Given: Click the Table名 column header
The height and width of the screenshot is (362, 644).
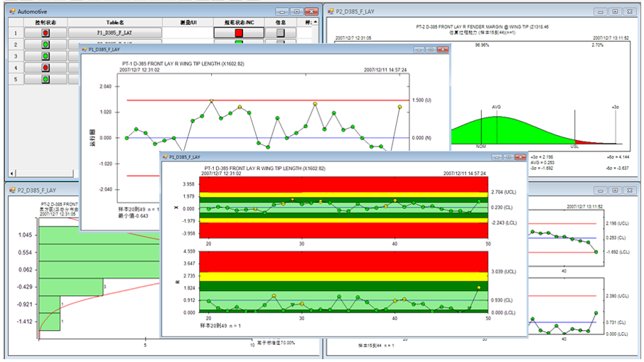Looking at the screenshot, I should (x=115, y=22).
